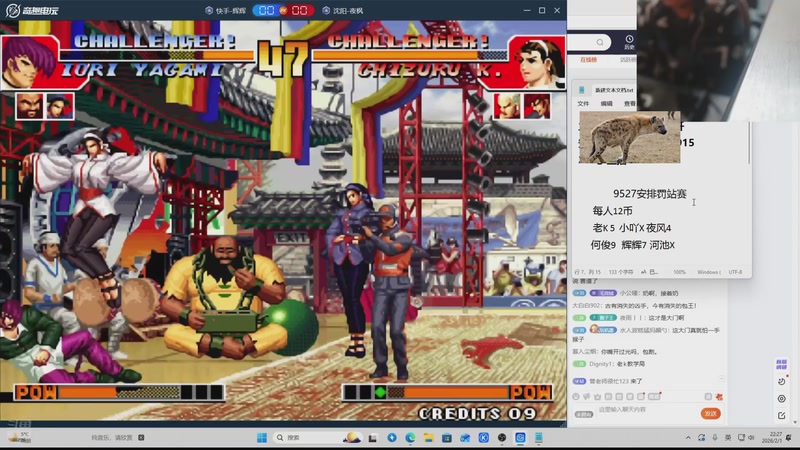
Task: Click the 100% zoom status in Notepad
Action: point(679,272)
